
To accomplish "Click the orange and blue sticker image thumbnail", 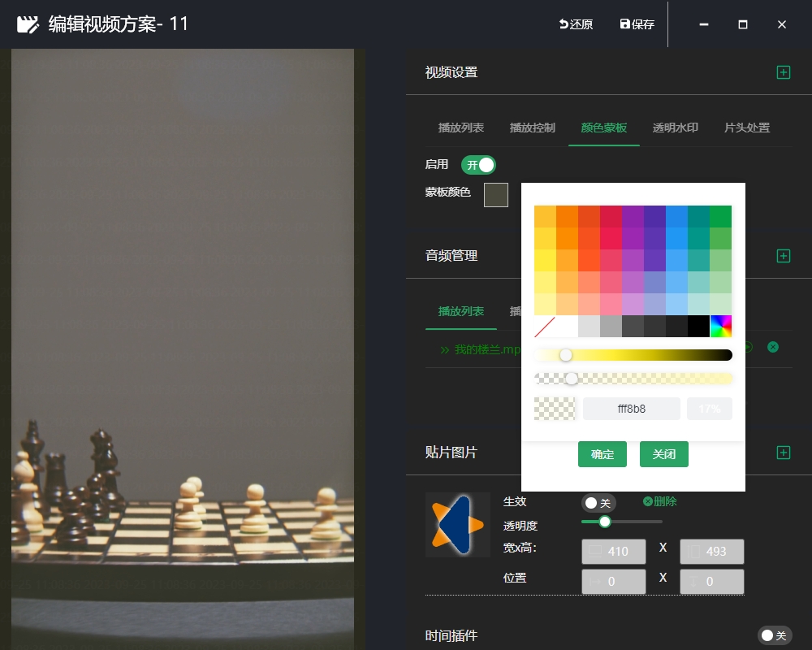I will [x=458, y=525].
